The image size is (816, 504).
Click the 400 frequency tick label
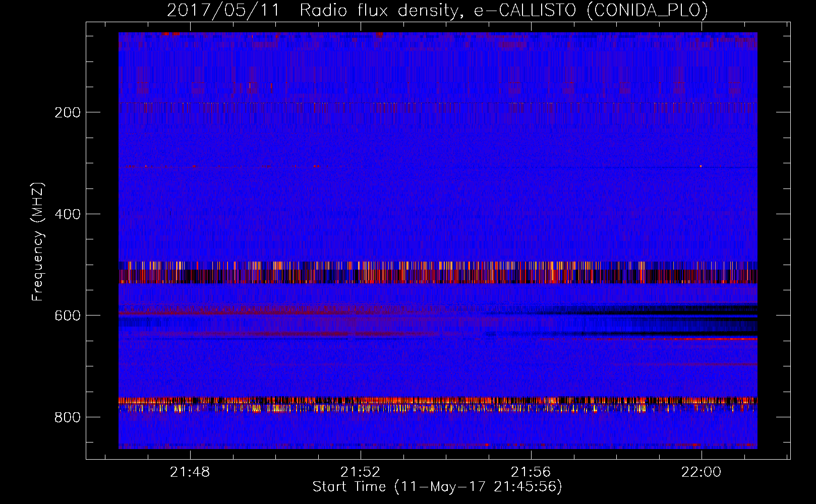click(x=68, y=214)
